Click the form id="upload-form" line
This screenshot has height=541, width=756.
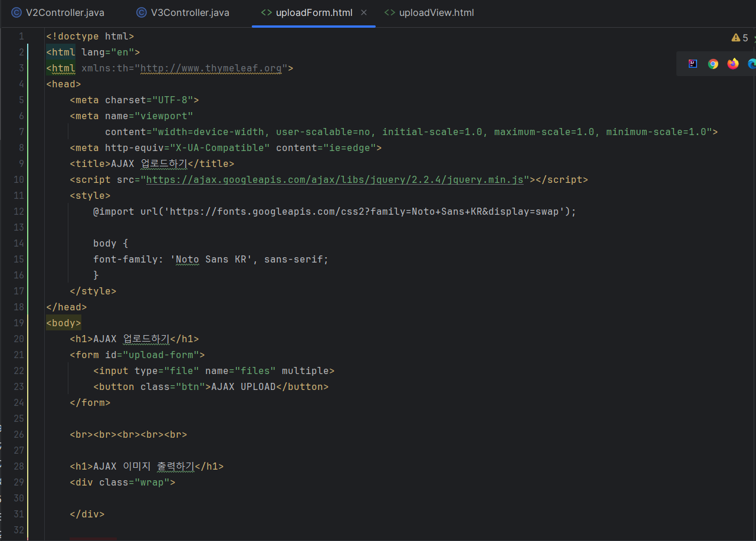pos(137,355)
